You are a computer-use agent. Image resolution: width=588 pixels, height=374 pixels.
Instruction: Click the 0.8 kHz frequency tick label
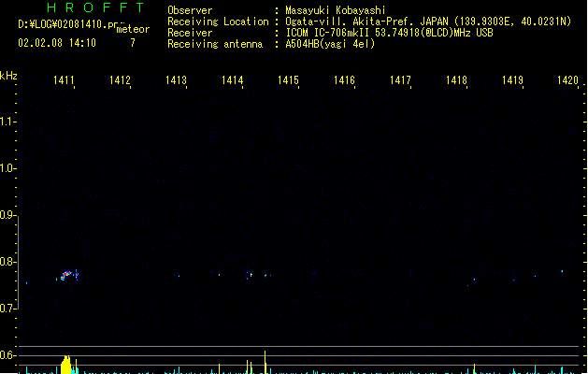click(7, 262)
